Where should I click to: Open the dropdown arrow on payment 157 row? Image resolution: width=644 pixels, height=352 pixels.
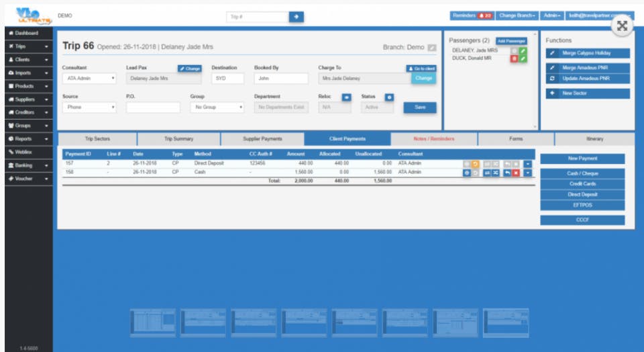coord(528,164)
